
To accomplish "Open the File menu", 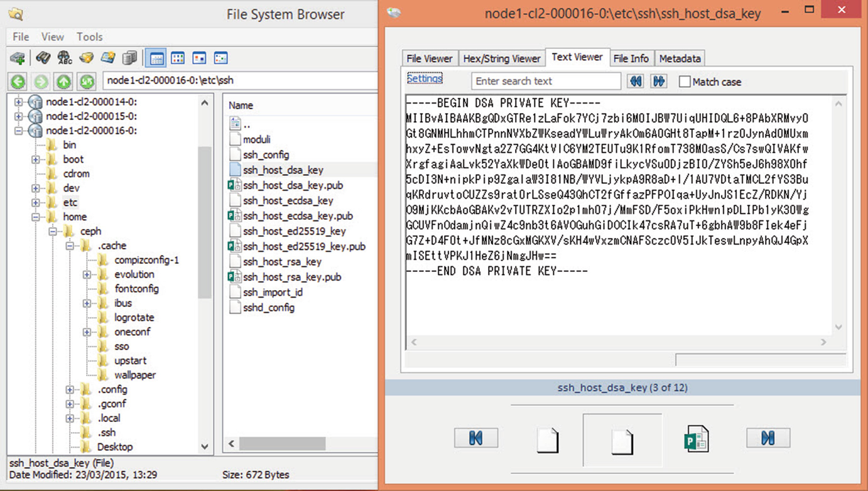I will coord(21,37).
